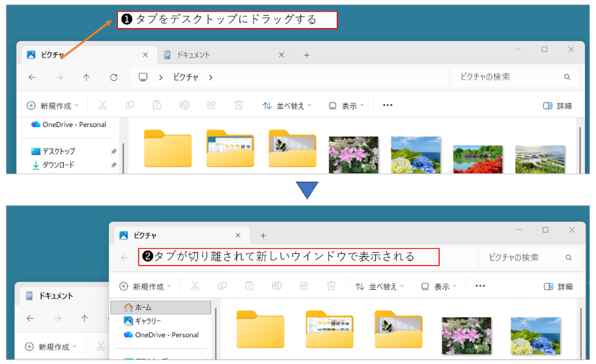
Task: Click the Delete trash icon in top window
Action: click(239, 105)
